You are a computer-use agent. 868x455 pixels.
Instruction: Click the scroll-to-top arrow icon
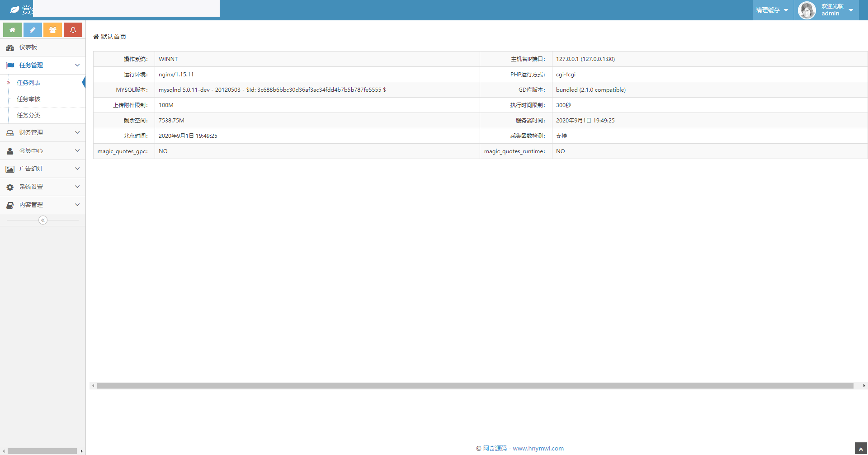click(x=861, y=449)
